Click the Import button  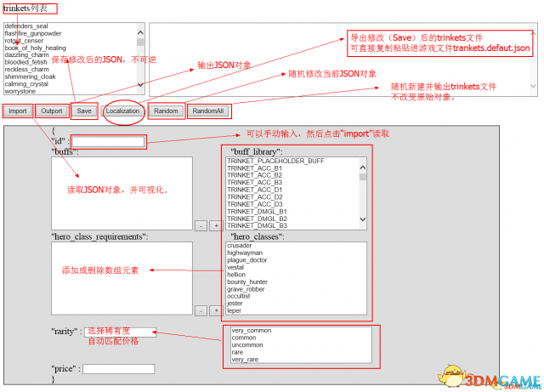click(17, 111)
